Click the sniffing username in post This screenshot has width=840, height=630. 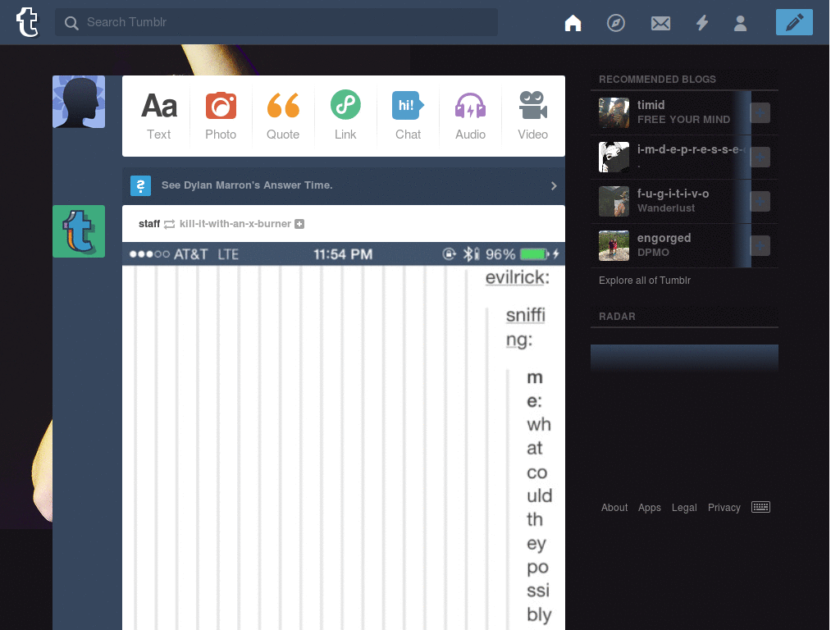[x=525, y=327]
